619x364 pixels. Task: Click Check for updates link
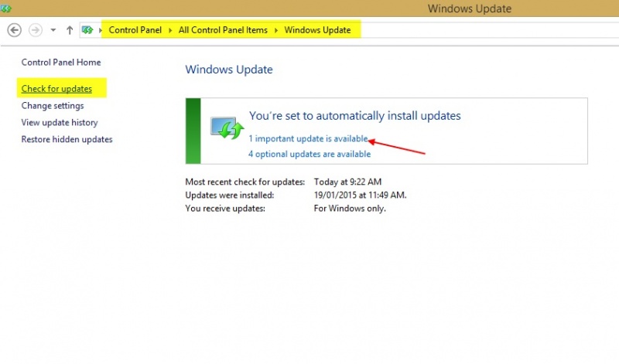pyautogui.click(x=56, y=89)
